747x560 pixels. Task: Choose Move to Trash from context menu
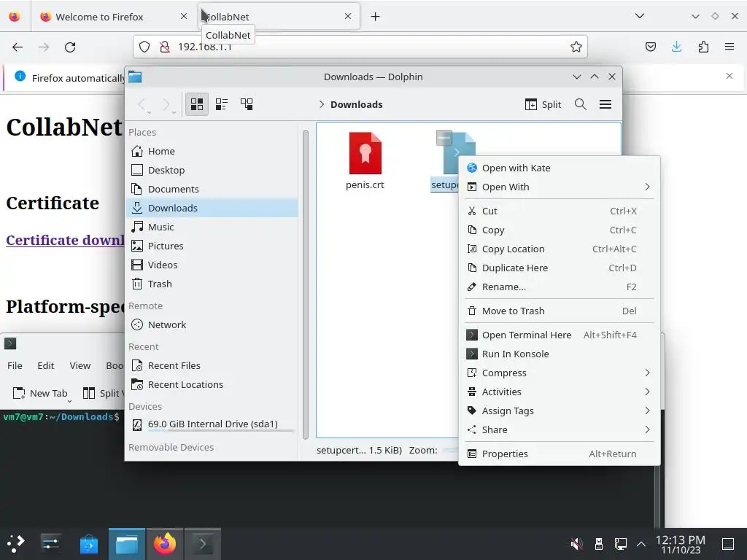559,311
